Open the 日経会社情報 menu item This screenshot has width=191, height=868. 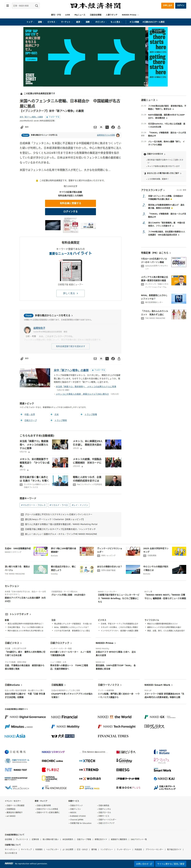pos(95,15)
